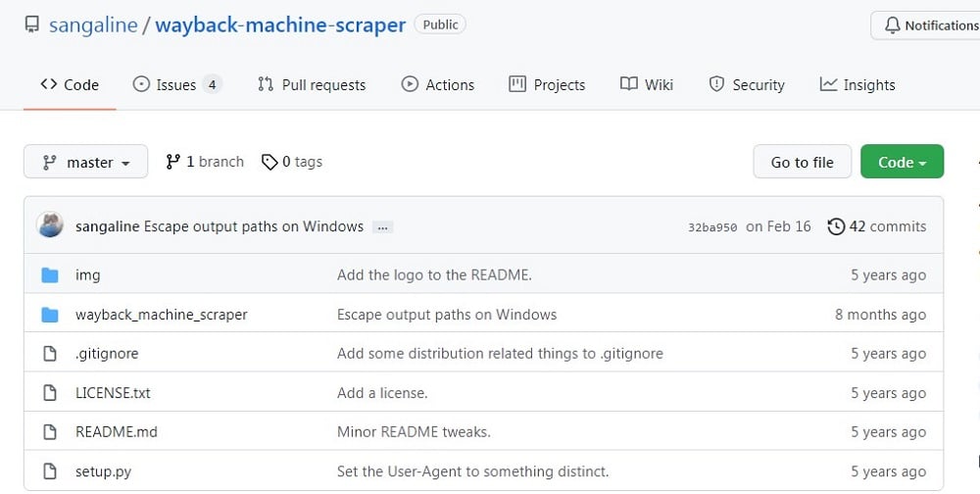This screenshot has height=494, width=980.
Task: Open commit 'Add the logo to the README.'
Action: click(x=434, y=275)
